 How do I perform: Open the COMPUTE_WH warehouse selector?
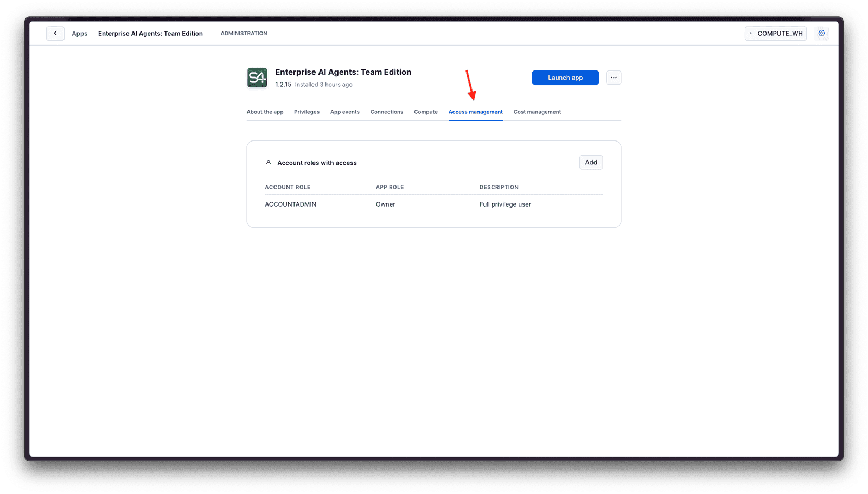775,33
